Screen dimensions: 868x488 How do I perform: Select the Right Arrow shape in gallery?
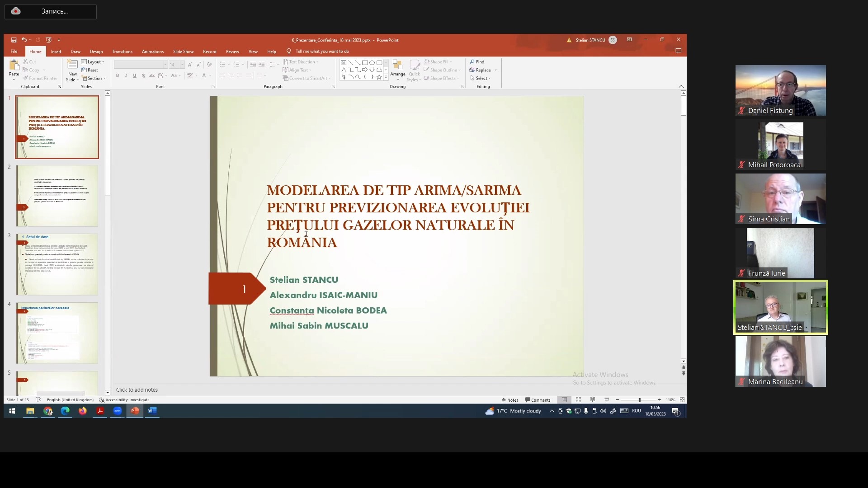coord(365,70)
